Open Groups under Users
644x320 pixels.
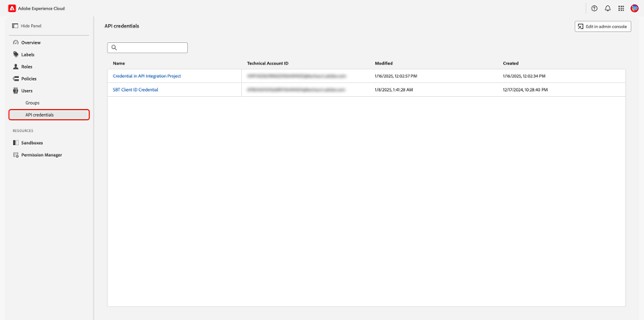(x=33, y=103)
